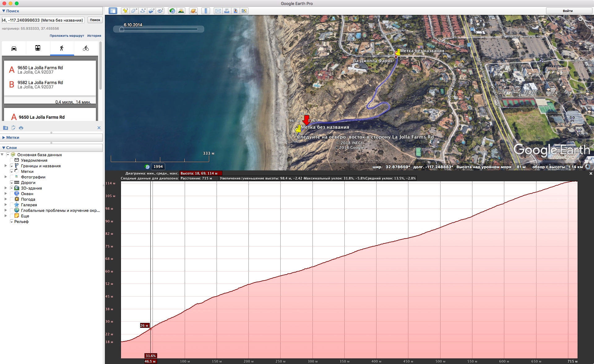
Task: Toggle Метки layer checkbox in Слои
Action: point(12,171)
